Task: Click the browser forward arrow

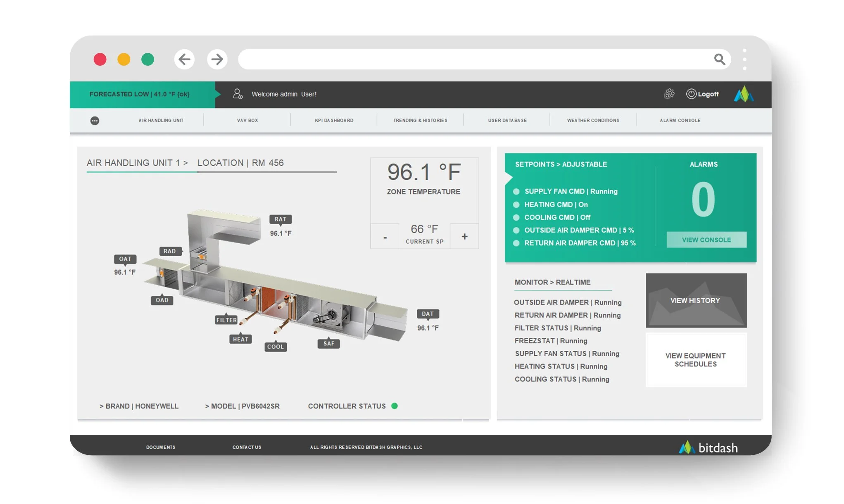Action: (x=217, y=59)
